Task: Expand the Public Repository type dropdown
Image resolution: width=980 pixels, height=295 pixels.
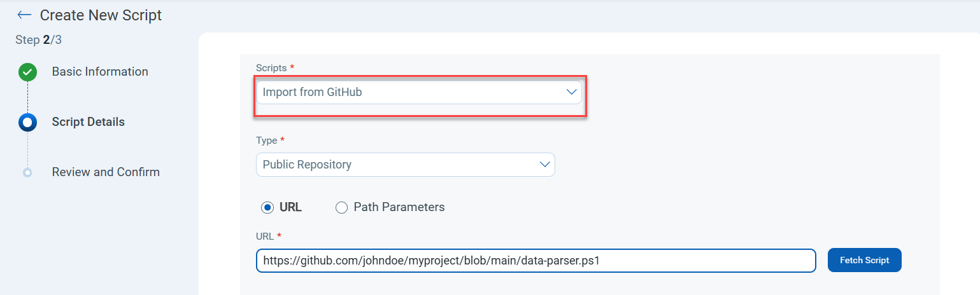Action: click(x=405, y=165)
